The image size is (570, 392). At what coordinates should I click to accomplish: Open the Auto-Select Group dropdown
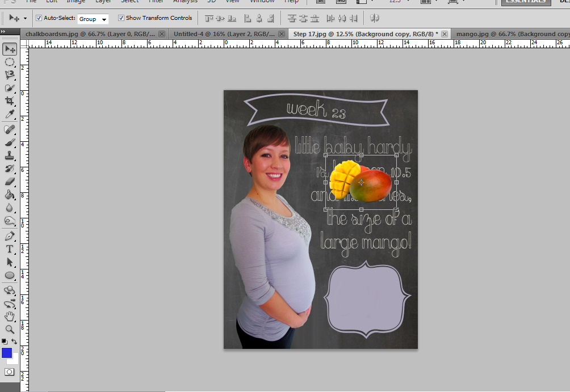click(93, 18)
